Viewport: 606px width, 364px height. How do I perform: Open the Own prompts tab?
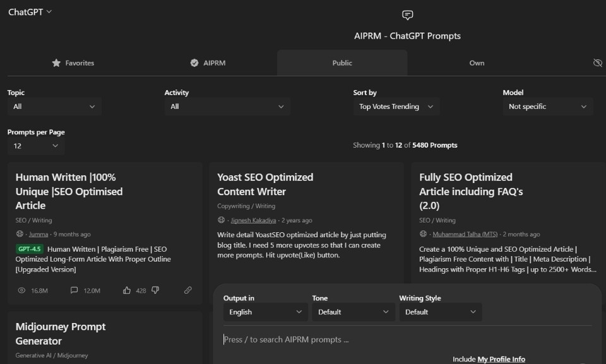477,63
